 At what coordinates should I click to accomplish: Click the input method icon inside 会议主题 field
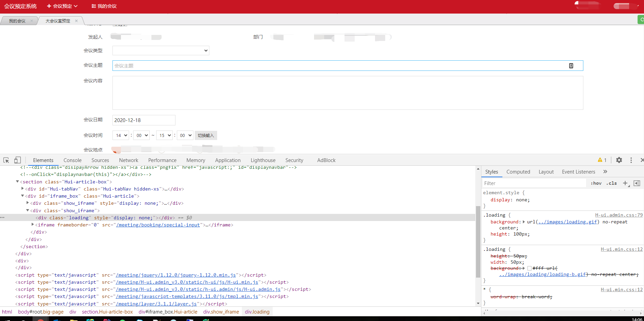click(x=571, y=65)
